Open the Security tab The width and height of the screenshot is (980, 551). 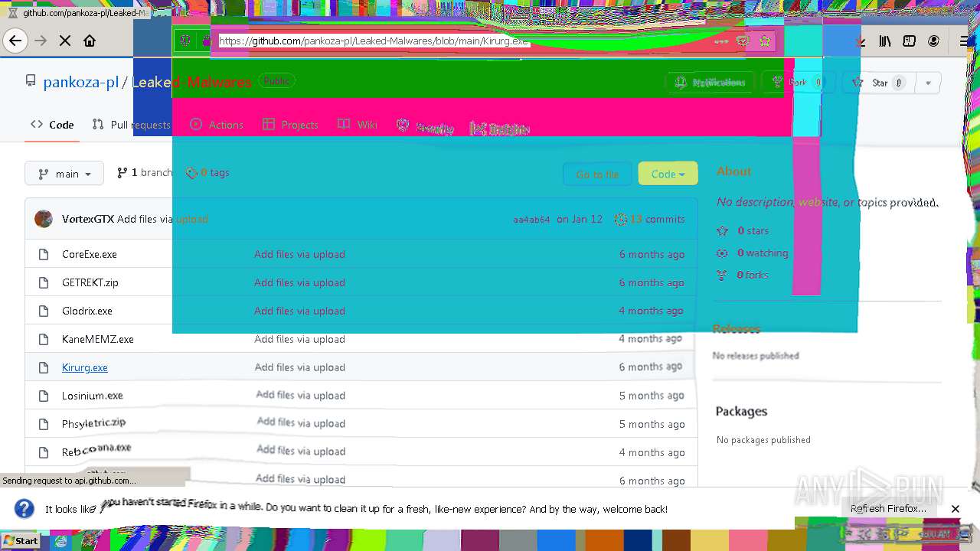pos(426,129)
